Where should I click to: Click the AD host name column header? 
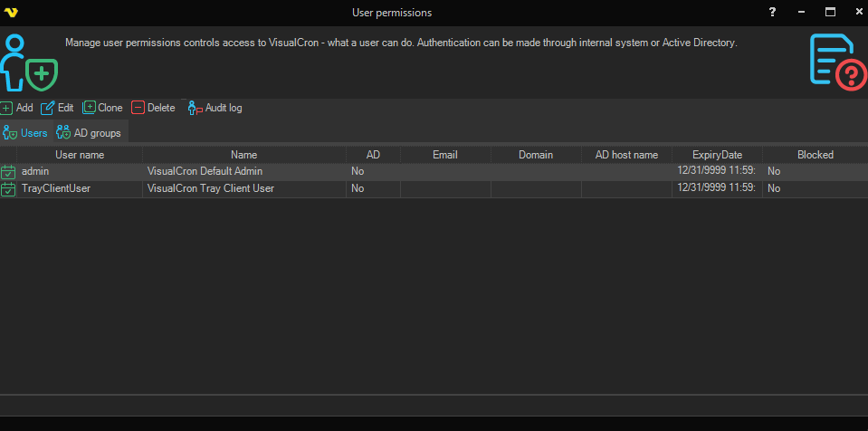pos(626,155)
